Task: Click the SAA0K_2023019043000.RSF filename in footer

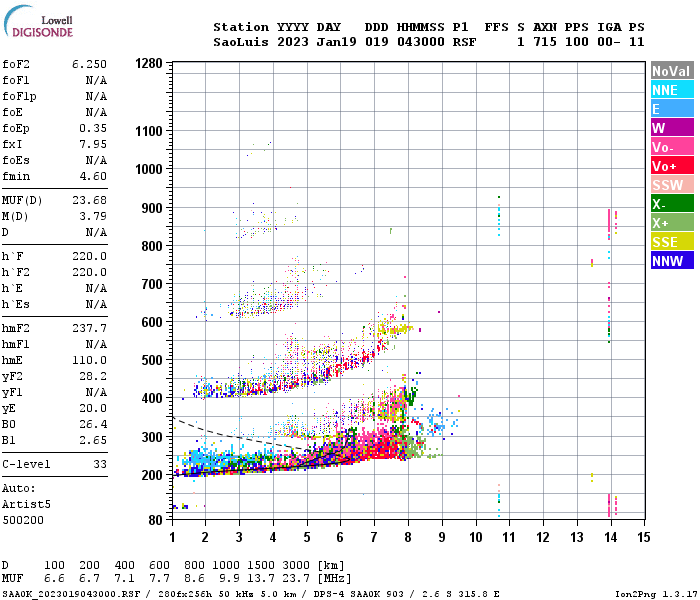Action: (71, 594)
